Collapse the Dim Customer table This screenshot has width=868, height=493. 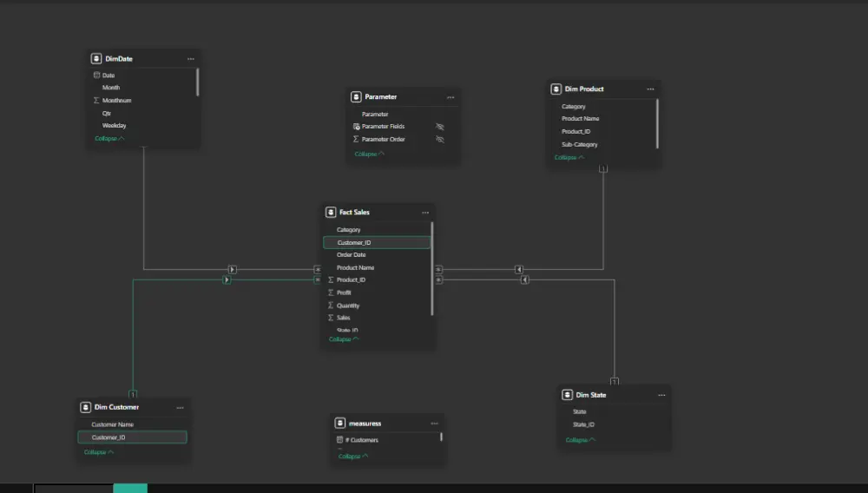pos(99,452)
